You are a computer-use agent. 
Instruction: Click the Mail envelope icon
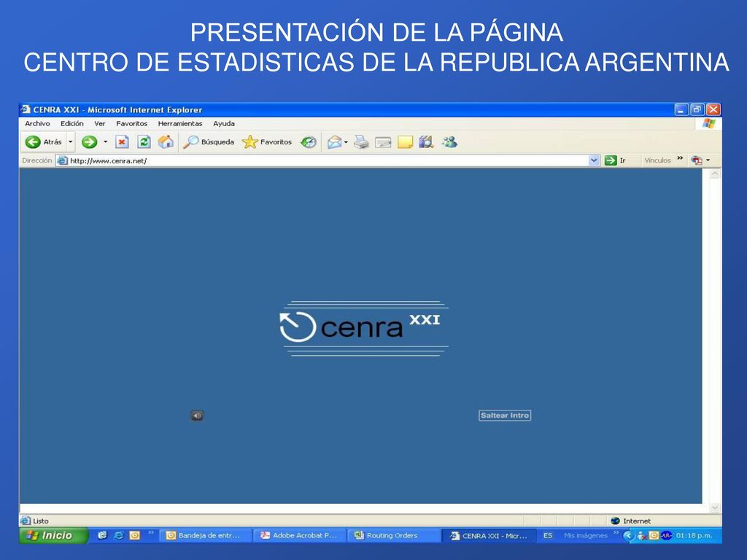tap(334, 142)
